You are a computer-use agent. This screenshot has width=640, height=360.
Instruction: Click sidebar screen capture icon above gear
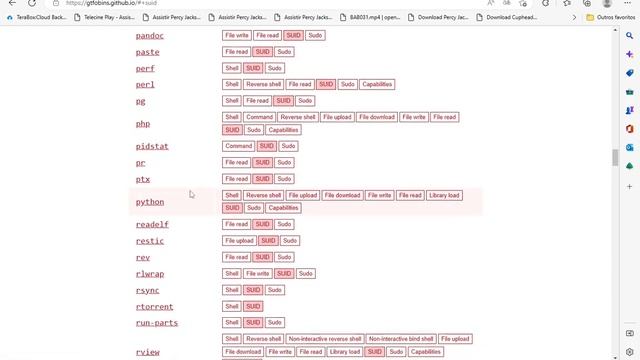point(629,333)
